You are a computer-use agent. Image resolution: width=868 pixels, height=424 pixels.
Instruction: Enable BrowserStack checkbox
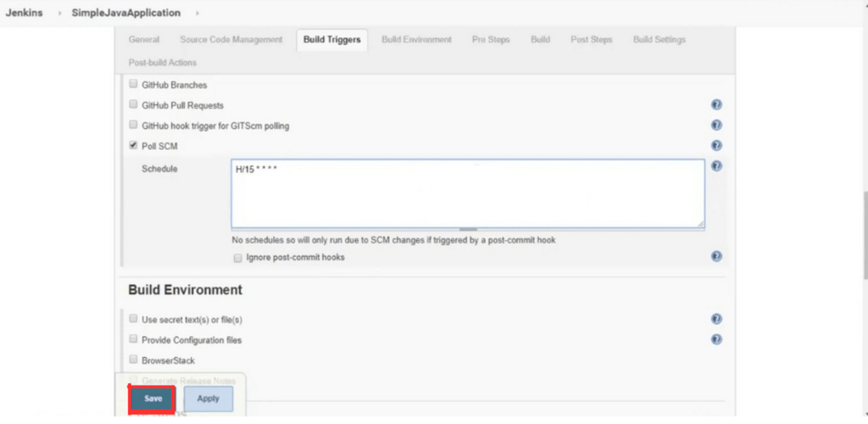pyautogui.click(x=133, y=360)
